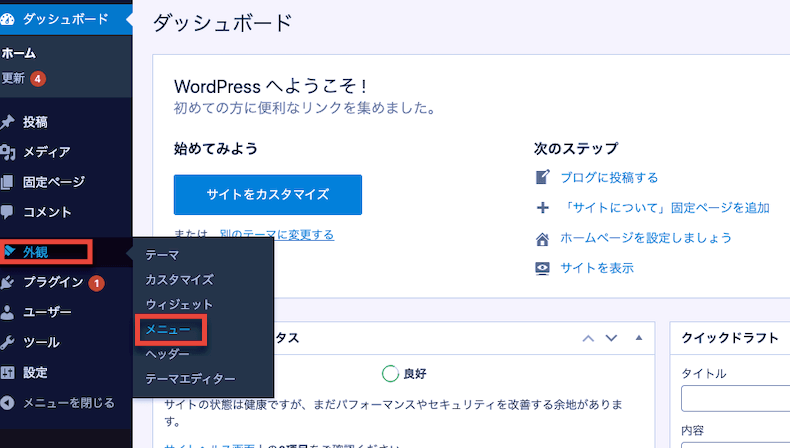The width and height of the screenshot is (790, 448).
Task: Click the red 4 updates badge
Action: (37, 79)
